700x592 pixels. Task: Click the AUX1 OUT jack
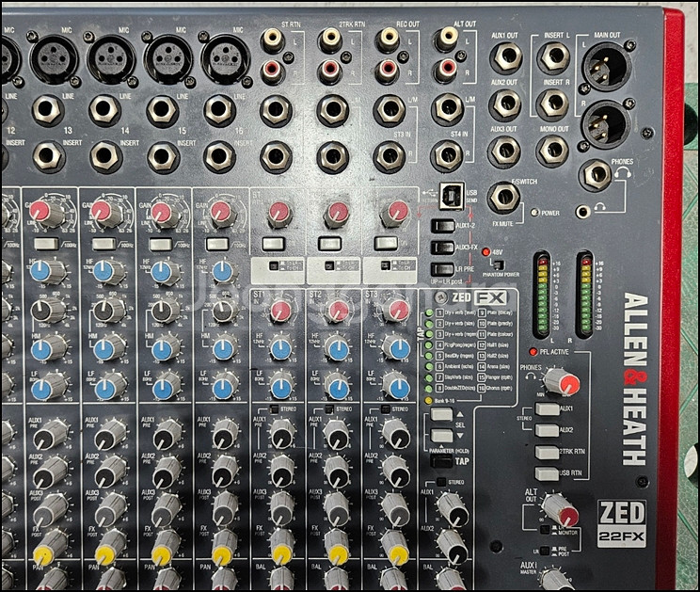coord(507,56)
